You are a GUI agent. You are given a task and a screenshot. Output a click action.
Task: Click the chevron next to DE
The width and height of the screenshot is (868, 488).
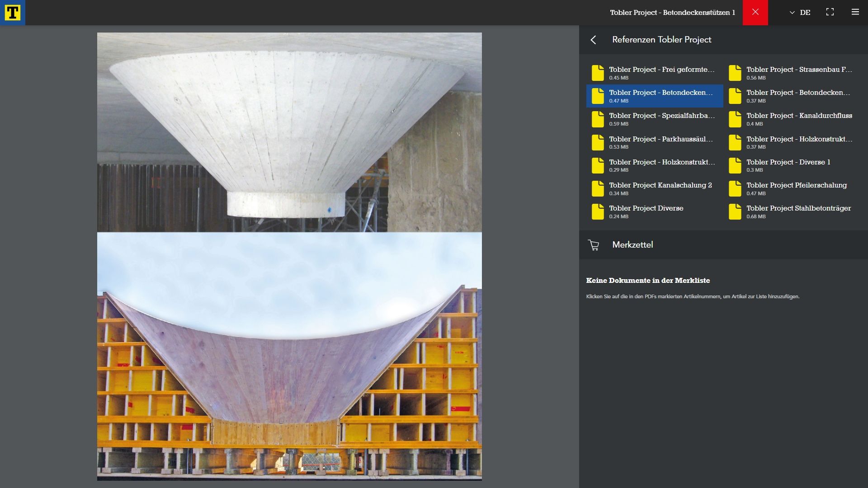(792, 13)
